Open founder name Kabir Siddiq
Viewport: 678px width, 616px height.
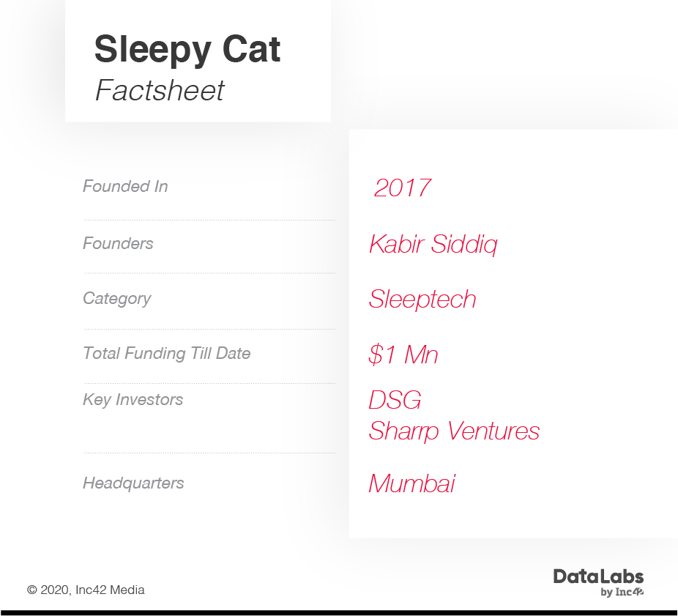pos(433,244)
